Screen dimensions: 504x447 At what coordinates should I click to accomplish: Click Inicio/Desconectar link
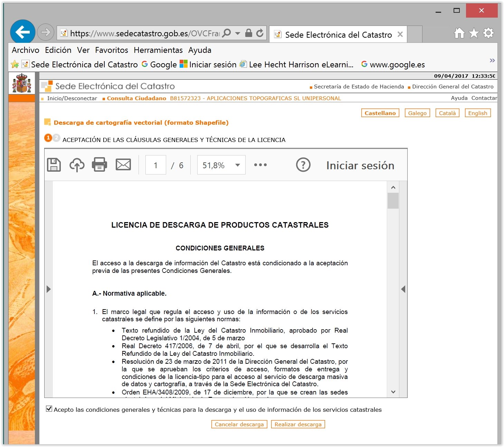pyautogui.click(x=72, y=98)
